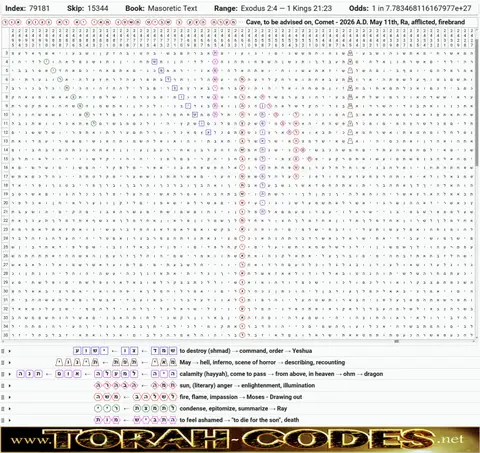
Task: Click the 'to feel ashamed → to die for the son' text
Action: 239,420
